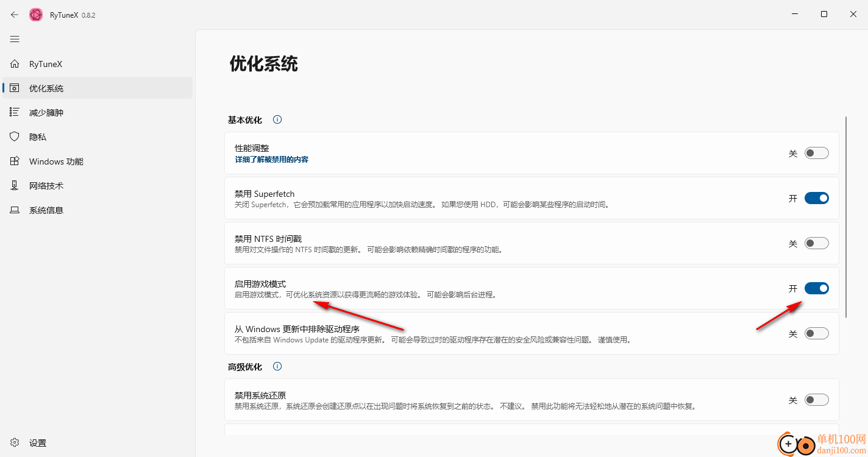Click the 系统信息 laptop icon

click(x=15, y=210)
